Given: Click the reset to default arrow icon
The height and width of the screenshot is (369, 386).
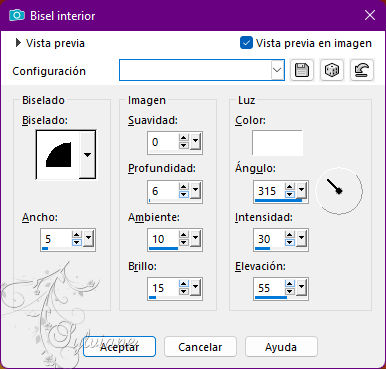Looking at the screenshot, I should pos(362,70).
